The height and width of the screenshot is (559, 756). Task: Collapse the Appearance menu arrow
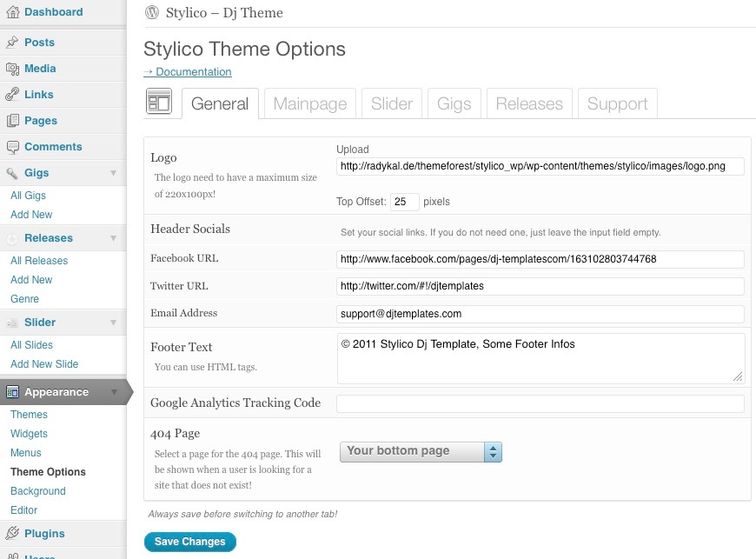pyautogui.click(x=114, y=391)
